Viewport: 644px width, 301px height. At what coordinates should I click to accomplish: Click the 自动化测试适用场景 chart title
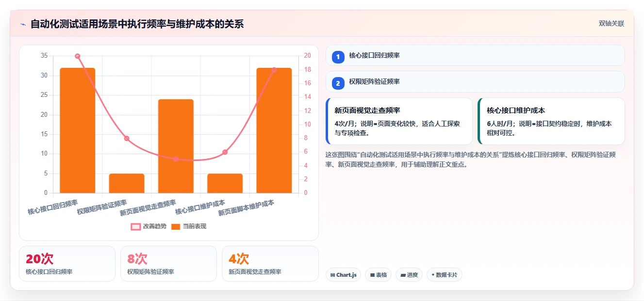[x=137, y=24]
